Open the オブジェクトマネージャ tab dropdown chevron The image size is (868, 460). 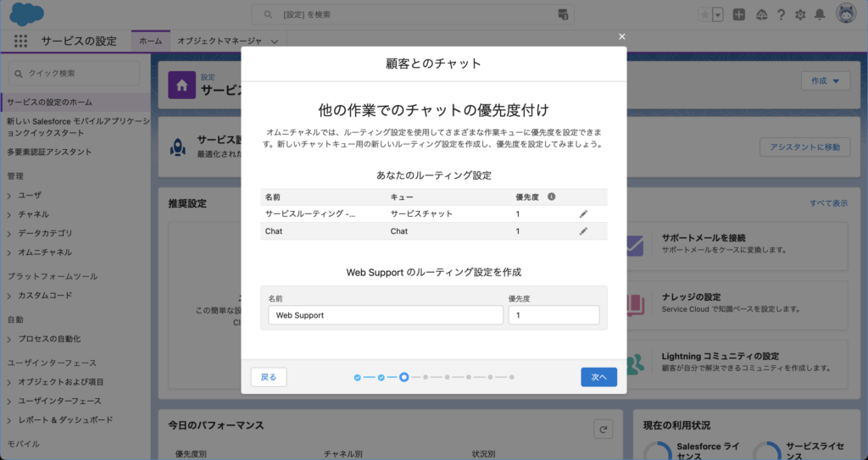[275, 42]
